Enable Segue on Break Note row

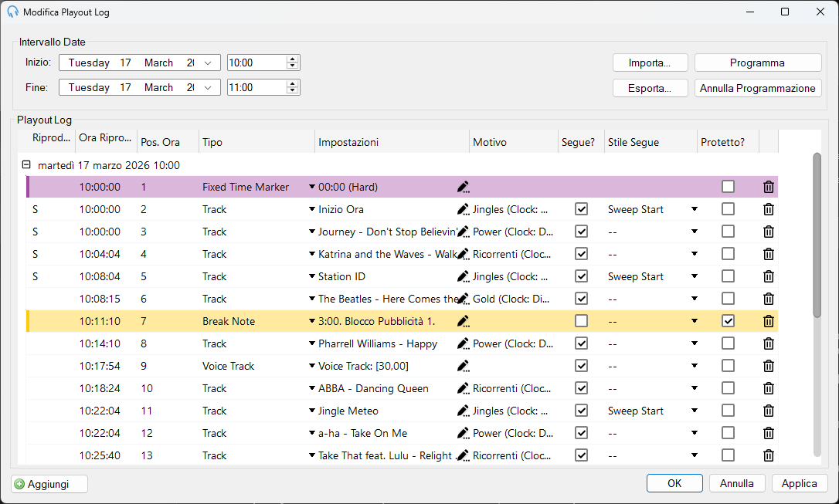[x=581, y=320]
